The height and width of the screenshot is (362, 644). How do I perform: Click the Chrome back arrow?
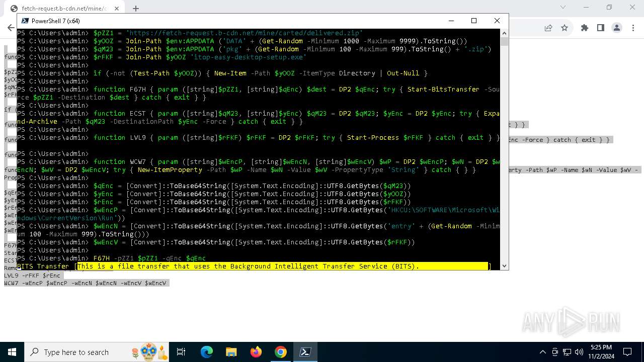tap(11, 28)
